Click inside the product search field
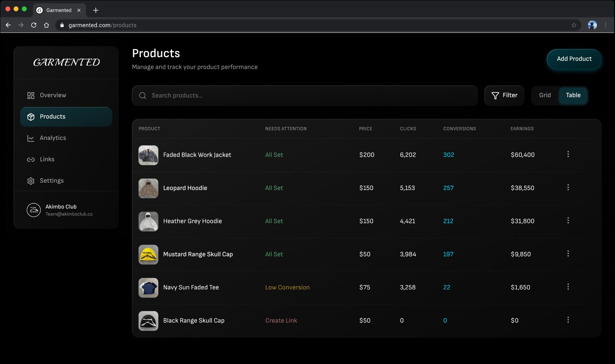The height and width of the screenshot is (364, 615). pos(277,95)
